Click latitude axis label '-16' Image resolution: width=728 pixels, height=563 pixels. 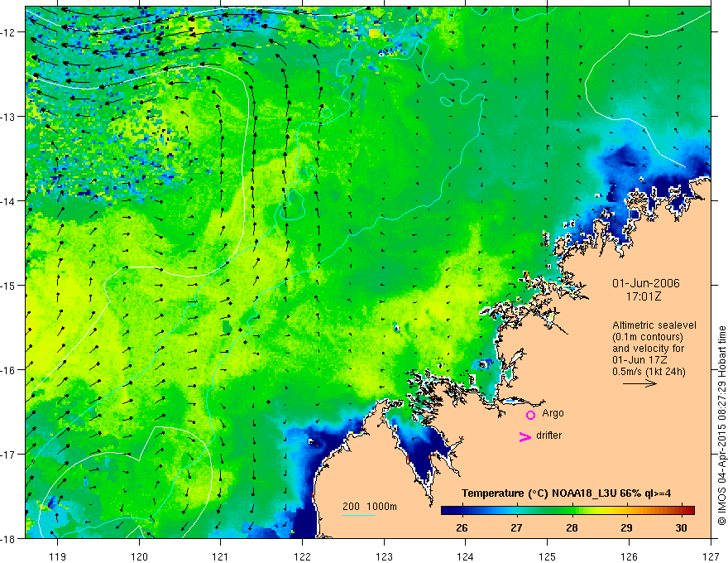pos(10,370)
